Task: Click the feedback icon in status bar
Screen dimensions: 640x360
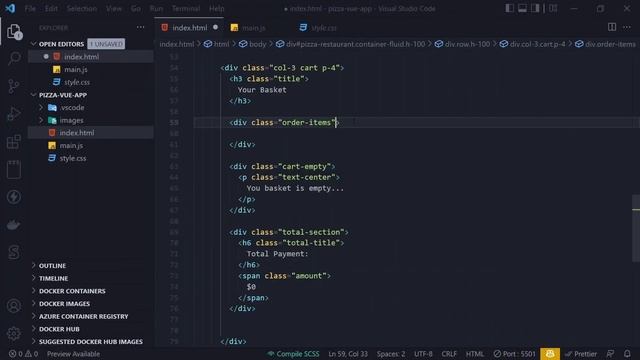Action: [610, 354]
